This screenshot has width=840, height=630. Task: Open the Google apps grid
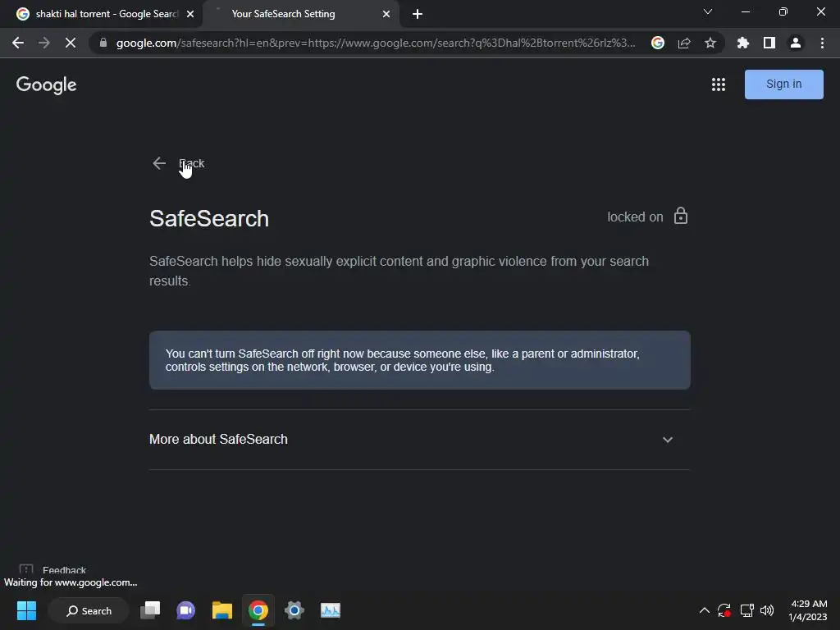click(x=719, y=84)
